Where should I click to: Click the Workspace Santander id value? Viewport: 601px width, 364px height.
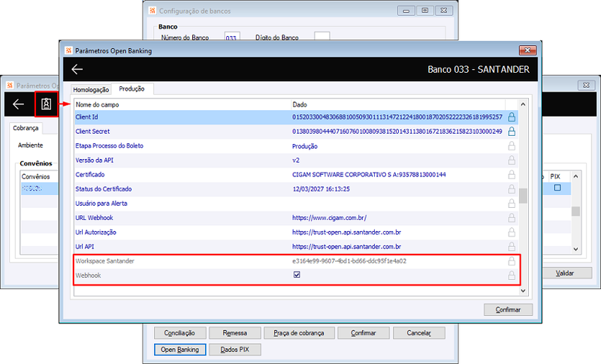pyautogui.click(x=349, y=261)
